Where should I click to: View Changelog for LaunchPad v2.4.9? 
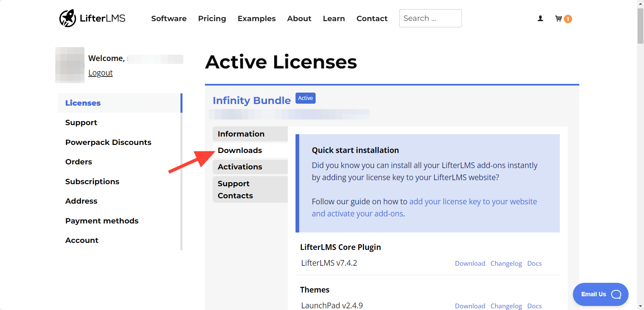tap(506, 306)
